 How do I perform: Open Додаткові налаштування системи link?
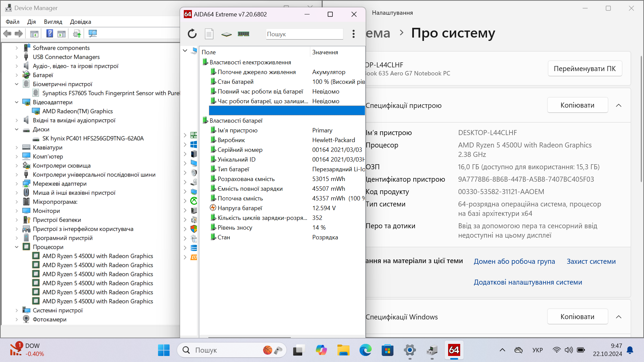[528, 282]
